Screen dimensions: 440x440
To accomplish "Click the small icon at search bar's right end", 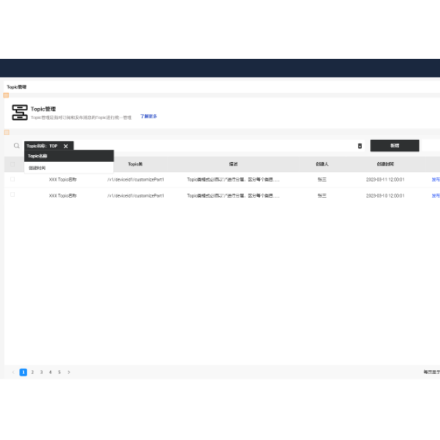I will coord(360,146).
